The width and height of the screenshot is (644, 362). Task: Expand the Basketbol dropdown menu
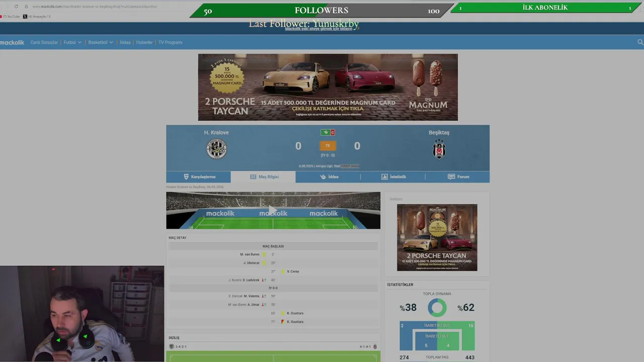point(101,43)
